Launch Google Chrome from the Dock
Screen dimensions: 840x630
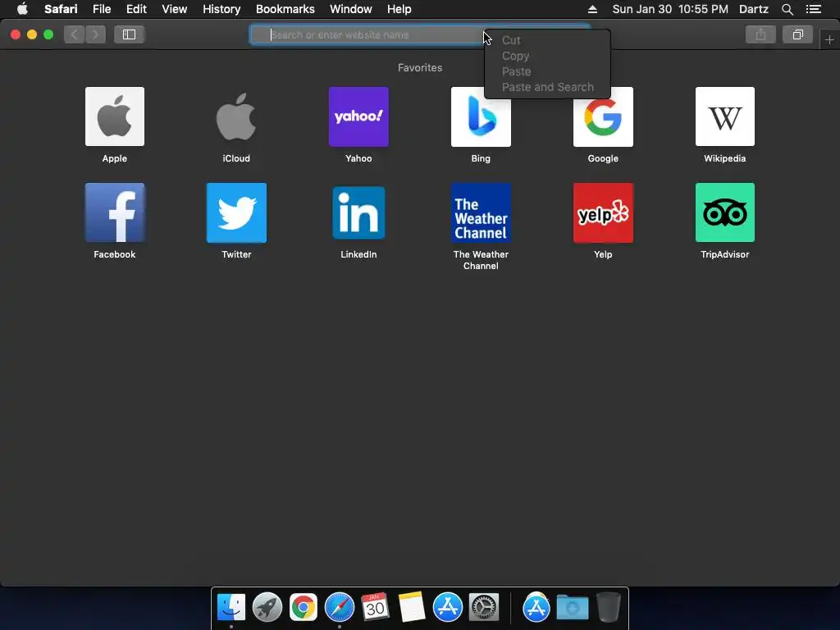click(x=304, y=608)
